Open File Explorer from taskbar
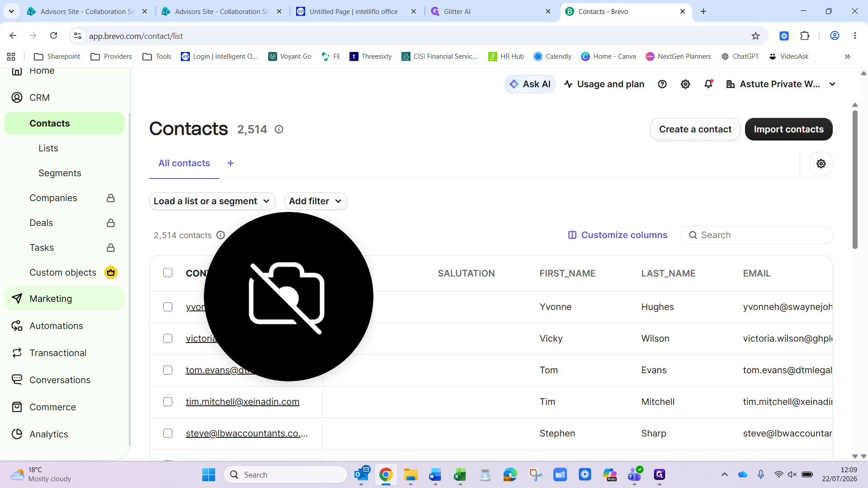 410,474
